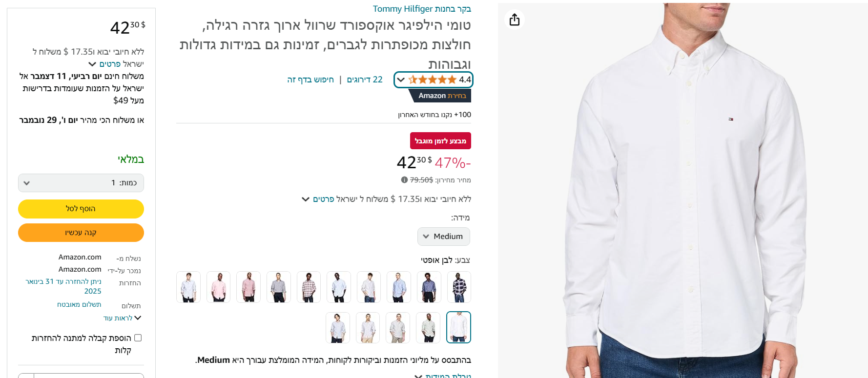
Task: Visit the Tommy Hilfiger store link
Action: click(422, 9)
